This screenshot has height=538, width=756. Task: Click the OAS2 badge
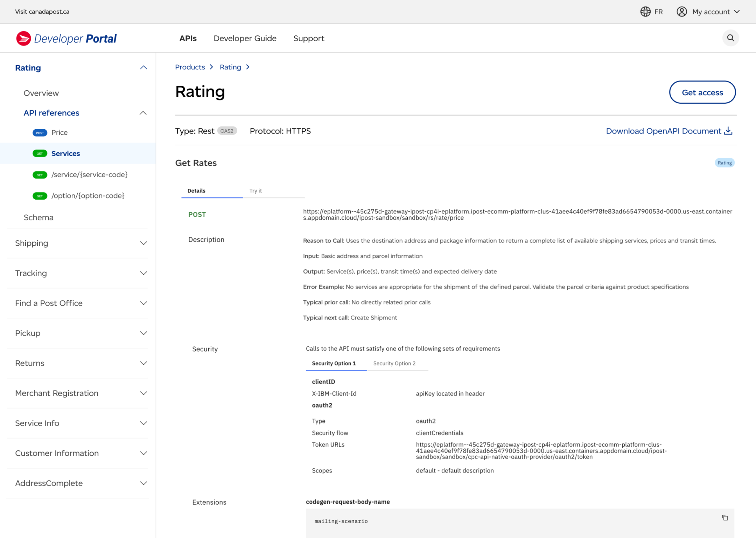point(227,131)
